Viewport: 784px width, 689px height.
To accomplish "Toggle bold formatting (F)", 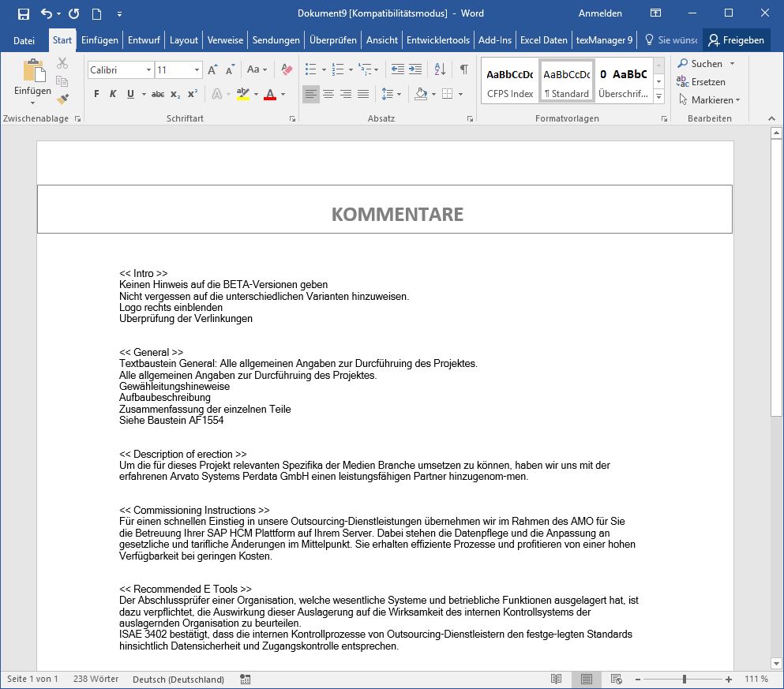I will (x=96, y=94).
